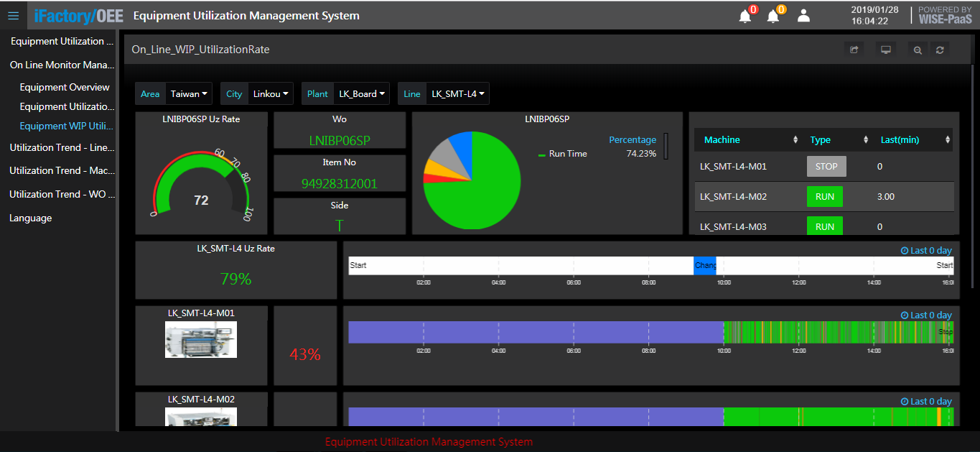980x452 pixels.
Task: Click the red Equipment Utilization Management System footer text
Action: [x=429, y=442]
